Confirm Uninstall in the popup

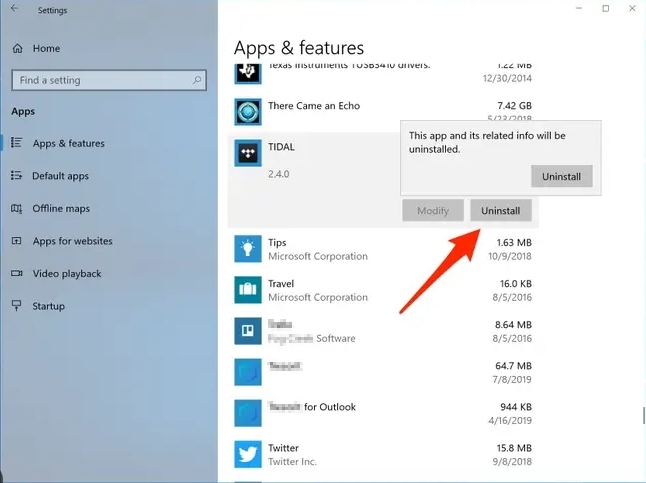pyautogui.click(x=562, y=176)
